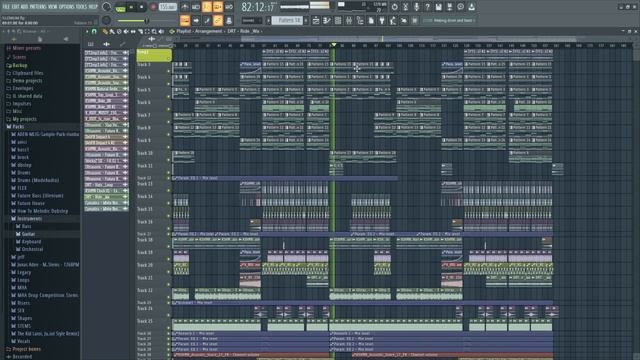This screenshot has height=360, width=640.
Task: Select the playlist Slice tool
Action: click(x=140, y=31)
